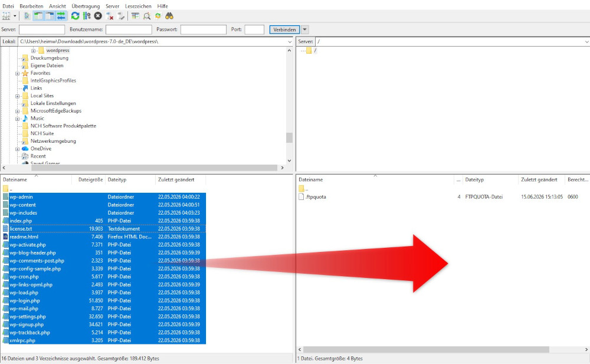590x364 pixels.
Task: Toggle the message log display
Action: [x=27, y=16]
